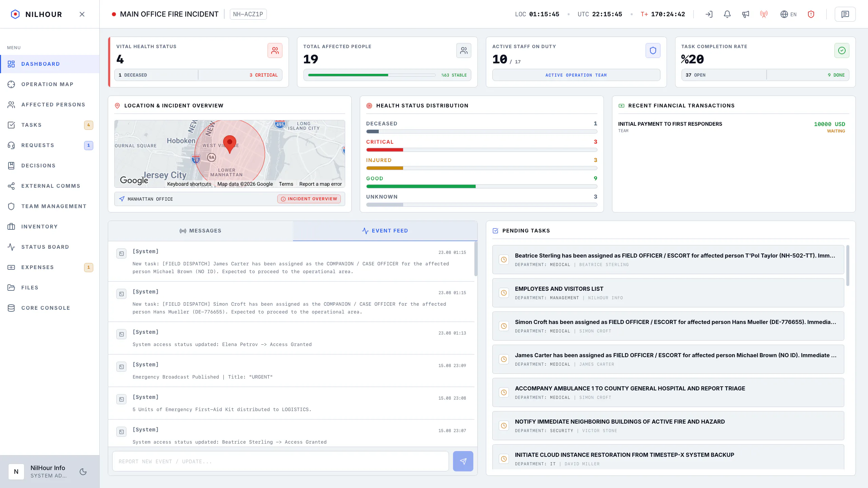Click Terms link on the map
This screenshot has width=868, height=488.
tap(286, 184)
